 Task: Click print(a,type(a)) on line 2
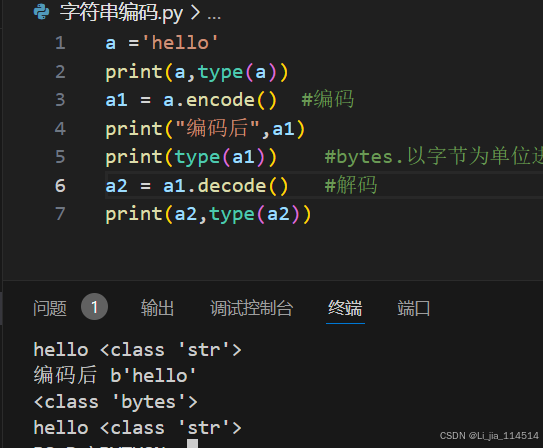point(197,73)
